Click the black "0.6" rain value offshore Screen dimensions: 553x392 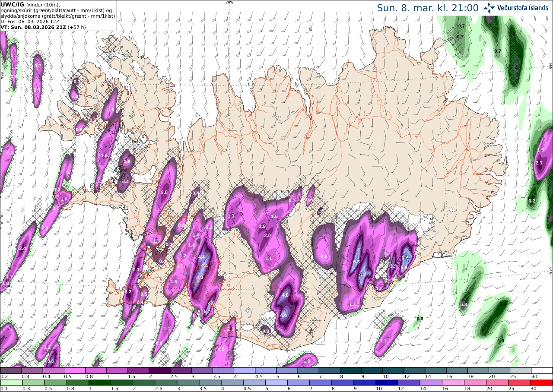pyautogui.click(x=420, y=319)
